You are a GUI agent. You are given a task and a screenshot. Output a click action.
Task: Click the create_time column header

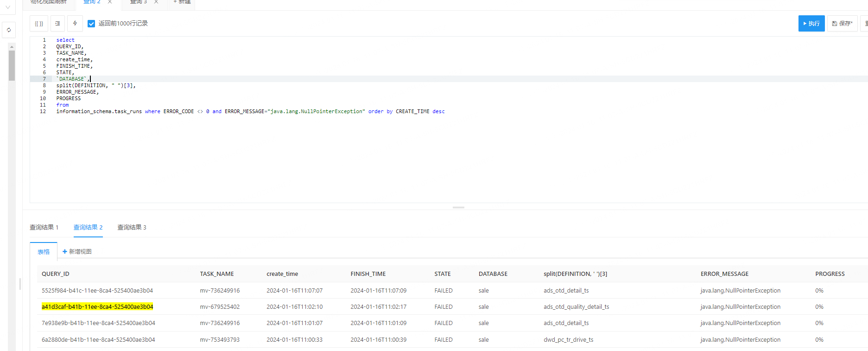(282, 274)
